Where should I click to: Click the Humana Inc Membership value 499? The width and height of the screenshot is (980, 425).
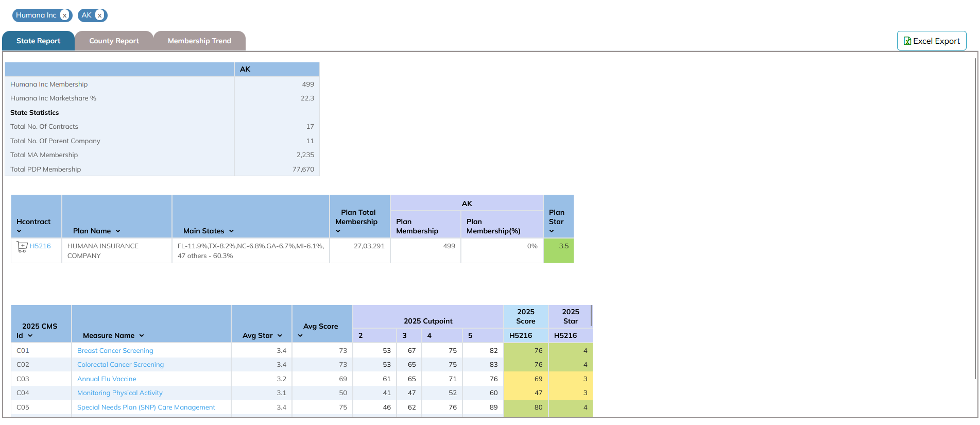point(308,84)
